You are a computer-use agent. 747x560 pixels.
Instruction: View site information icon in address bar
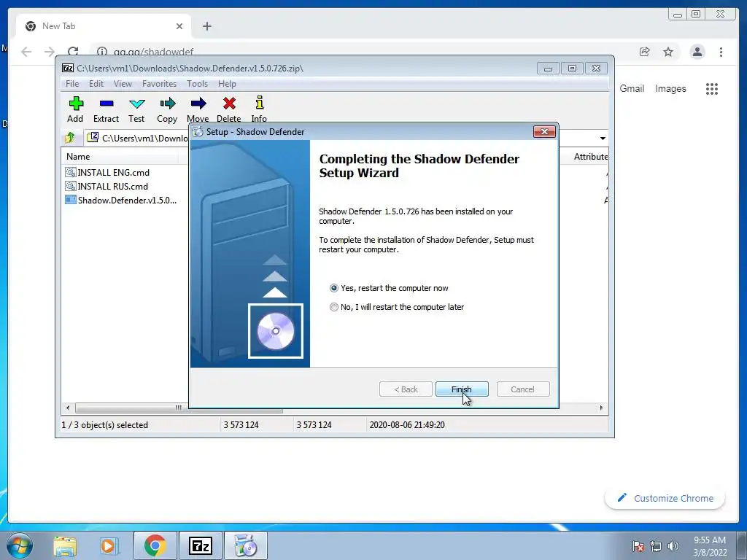tap(101, 52)
